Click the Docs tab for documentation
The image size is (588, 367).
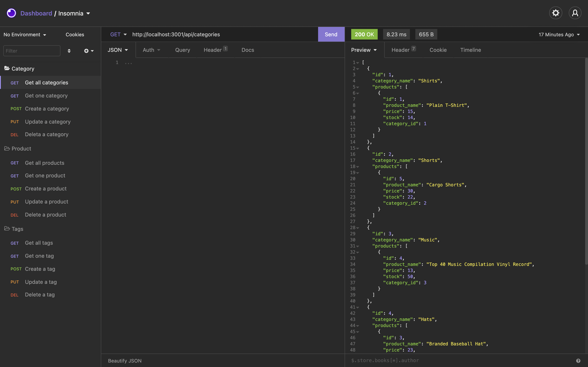248,50
